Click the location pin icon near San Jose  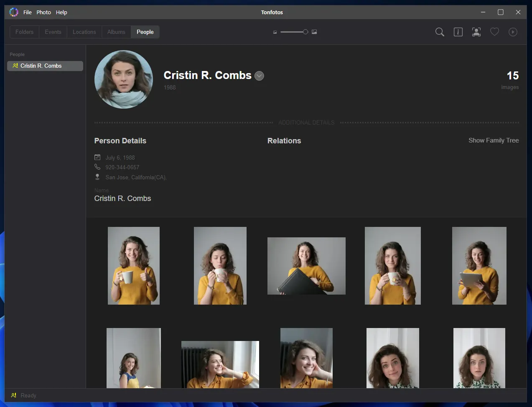pos(97,177)
